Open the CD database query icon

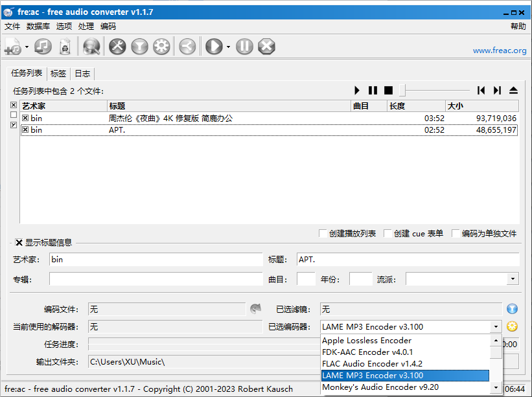91,47
